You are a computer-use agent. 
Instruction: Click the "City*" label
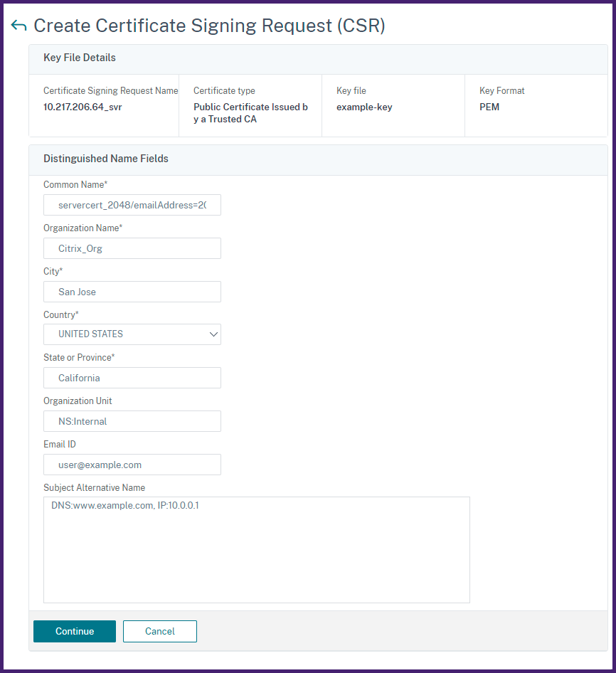coord(53,271)
